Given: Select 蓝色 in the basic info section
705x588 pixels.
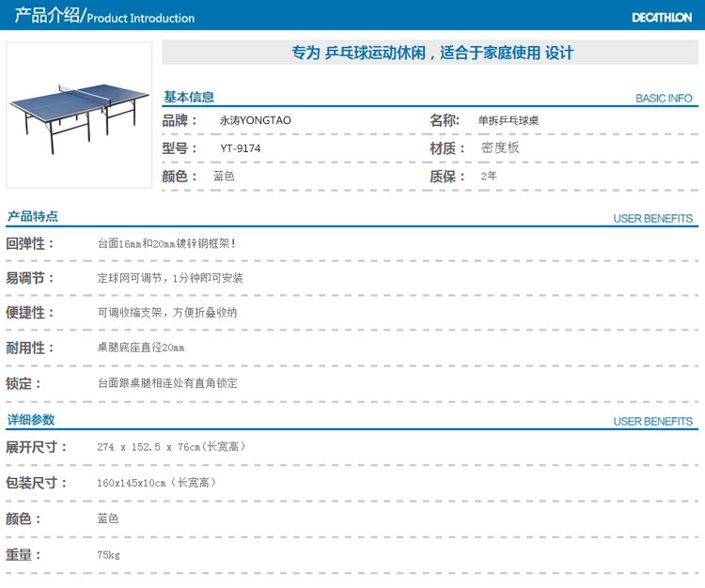Looking at the screenshot, I should 224,176.
